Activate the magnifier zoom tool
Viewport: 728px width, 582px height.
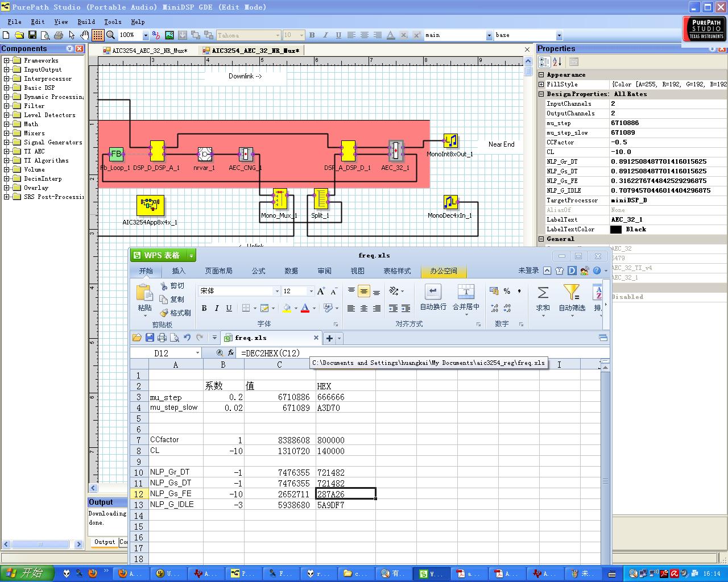111,35
